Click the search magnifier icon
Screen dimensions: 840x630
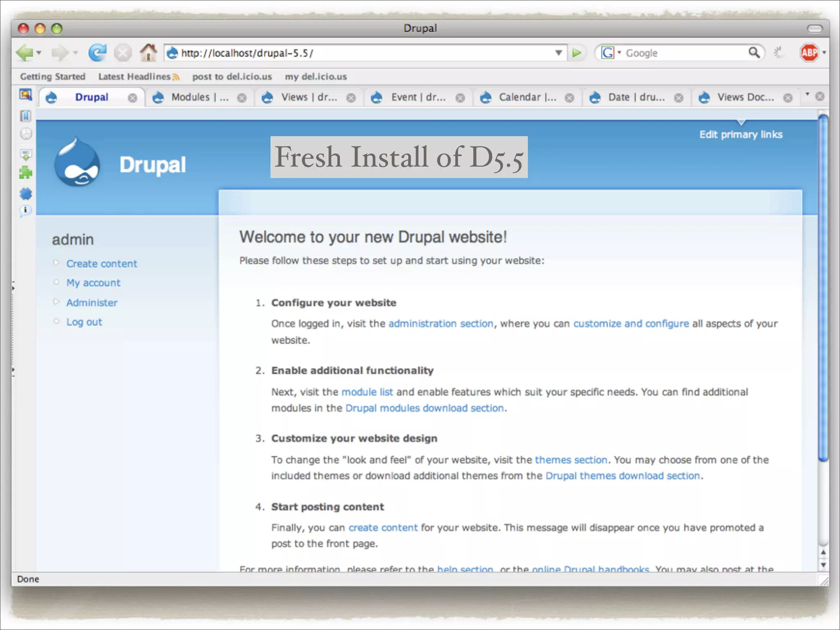pos(754,52)
